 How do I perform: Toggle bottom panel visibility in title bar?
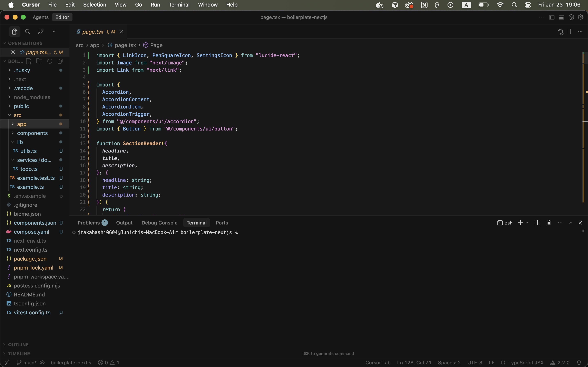(x=561, y=17)
